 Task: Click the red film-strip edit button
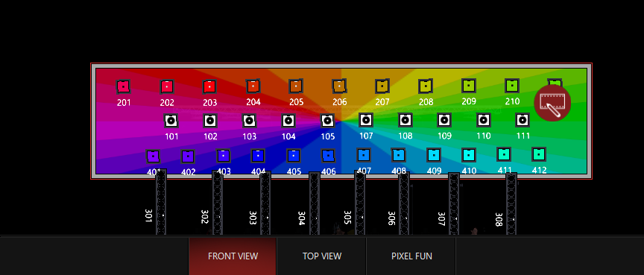coord(552,104)
